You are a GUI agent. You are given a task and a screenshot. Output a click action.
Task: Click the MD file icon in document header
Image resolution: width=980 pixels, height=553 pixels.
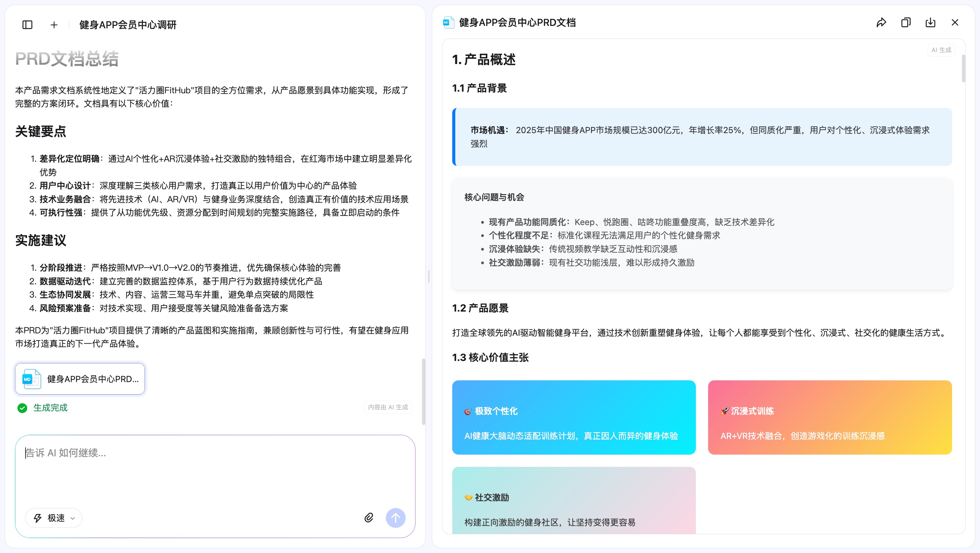click(448, 22)
